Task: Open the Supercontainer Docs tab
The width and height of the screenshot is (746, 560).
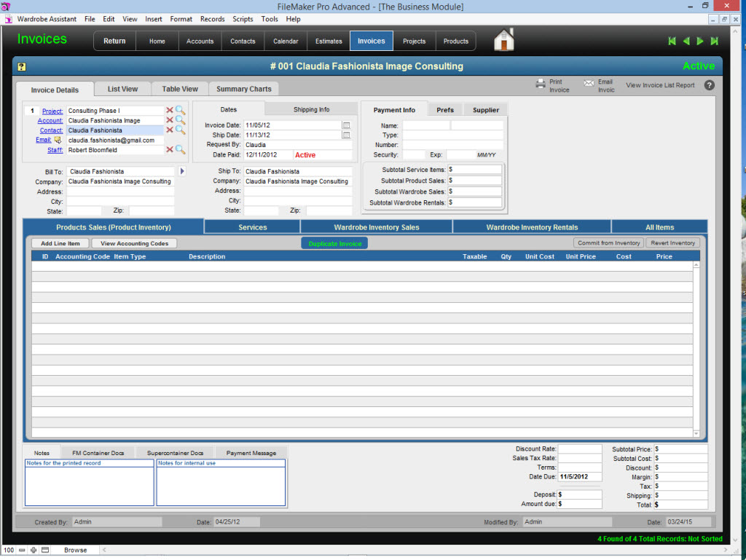Action: pyautogui.click(x=175, y=453)
